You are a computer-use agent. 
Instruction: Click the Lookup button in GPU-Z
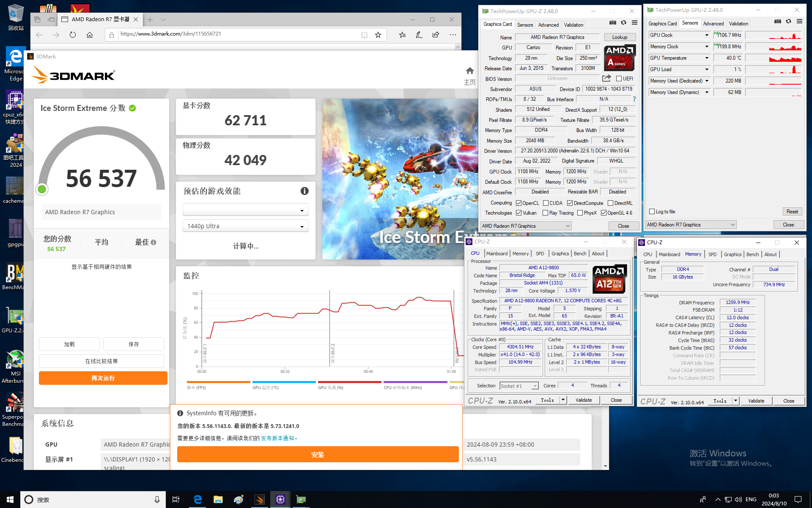pos(620,37)
